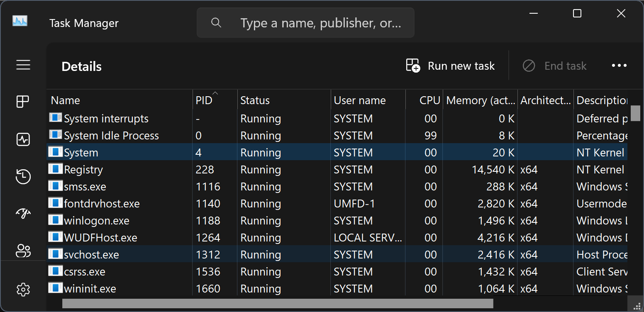Click memory value 2,820 K

click(x=496, y=204)
